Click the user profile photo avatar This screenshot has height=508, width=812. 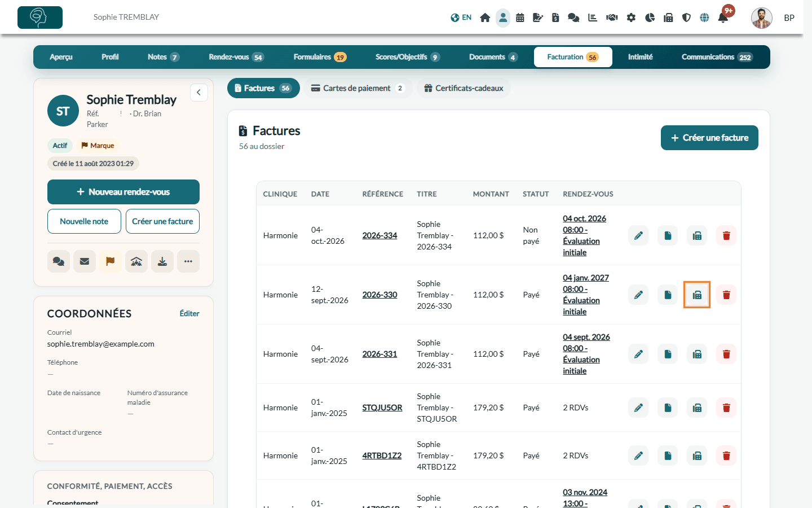[x=762, y=17]
